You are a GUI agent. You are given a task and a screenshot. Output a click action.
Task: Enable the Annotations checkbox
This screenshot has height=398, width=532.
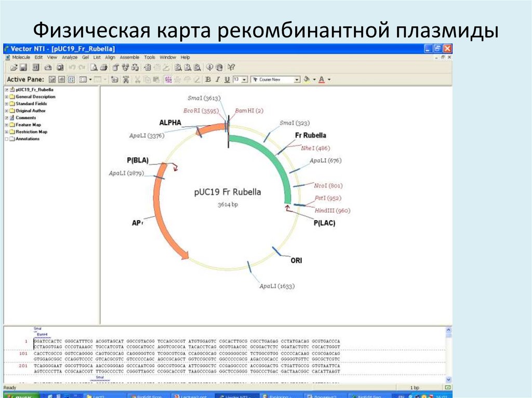pyautogui.click(x=7, y=139)
